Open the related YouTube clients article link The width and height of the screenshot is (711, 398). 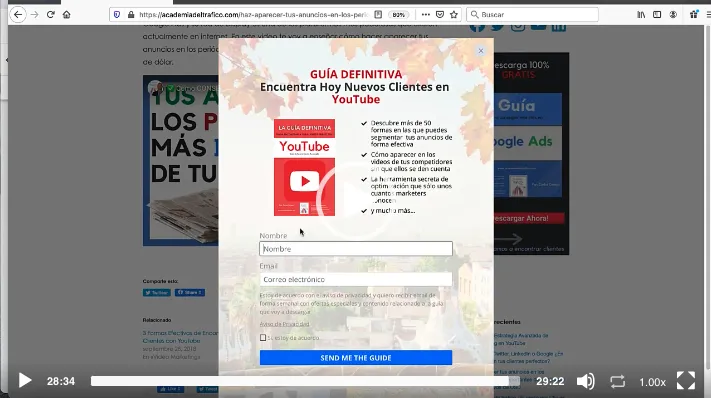point(180,337)
